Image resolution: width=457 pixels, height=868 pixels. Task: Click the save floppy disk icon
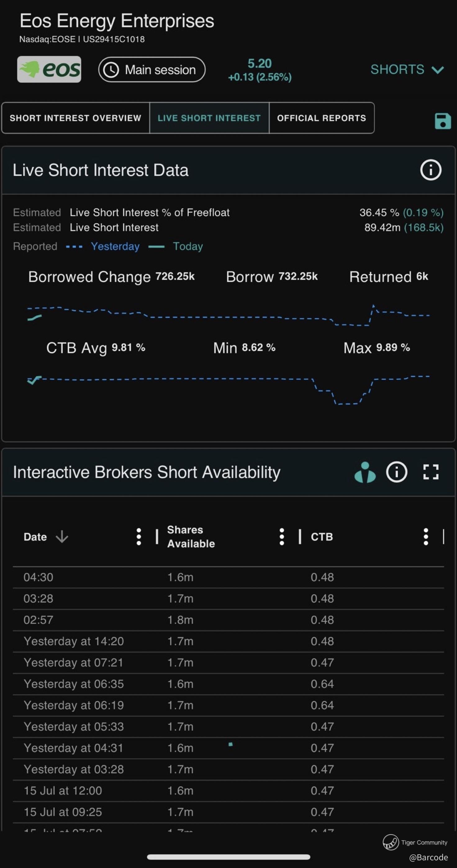442,121
